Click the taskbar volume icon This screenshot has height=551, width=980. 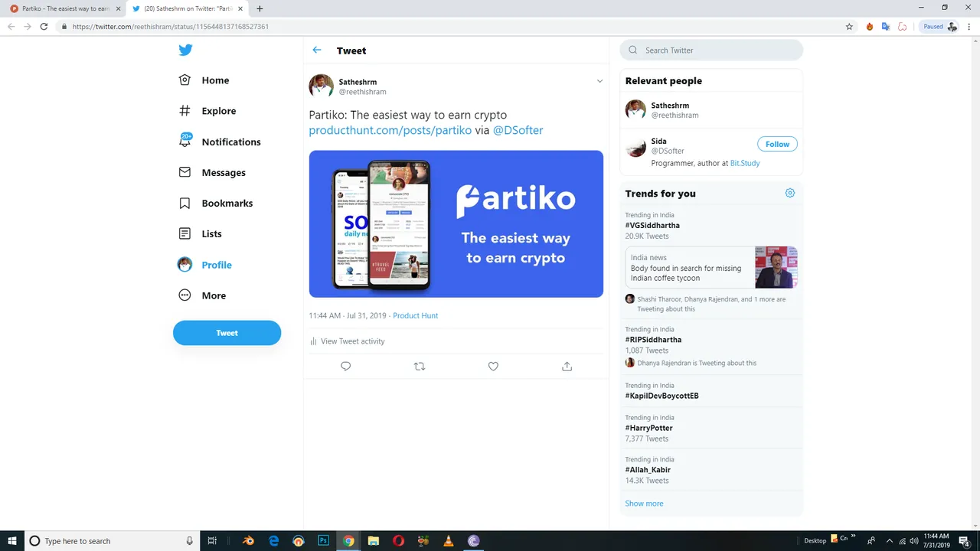point(913,541)
